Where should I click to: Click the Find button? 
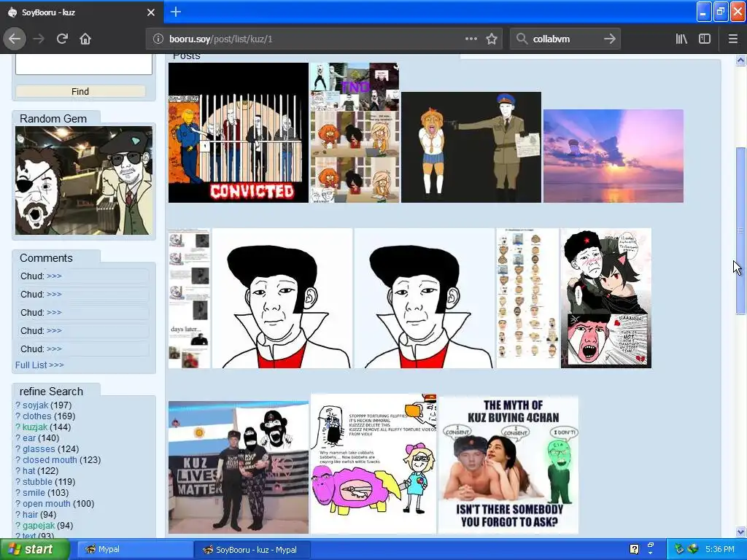(x=80, y=91)
